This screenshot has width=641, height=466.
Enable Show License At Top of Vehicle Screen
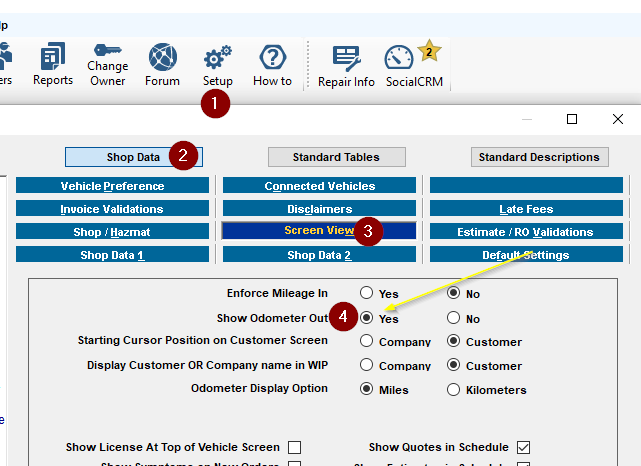pos(294,447)
